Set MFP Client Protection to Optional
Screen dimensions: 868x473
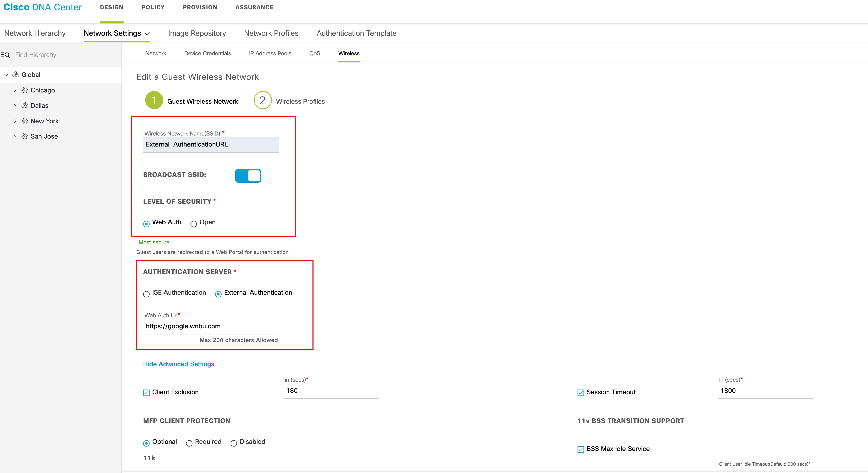pyautogui.click(x=146, y=443)
